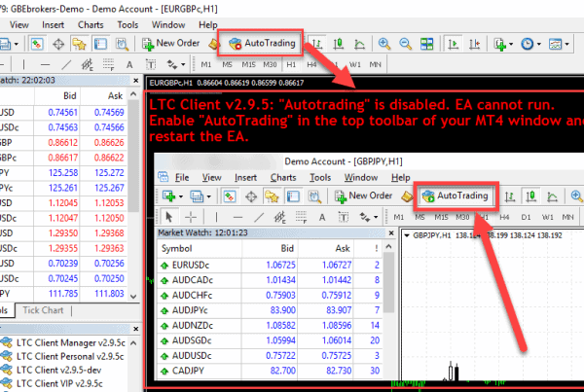Select EURUSDc row in inner Market Watch
Screen dimensions: 584x392
[270, 265]
